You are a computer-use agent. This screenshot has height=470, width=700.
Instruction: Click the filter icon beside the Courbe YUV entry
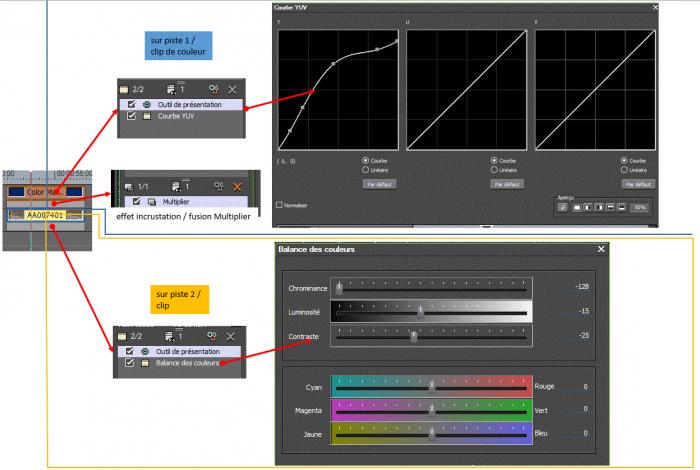point(147,116)
